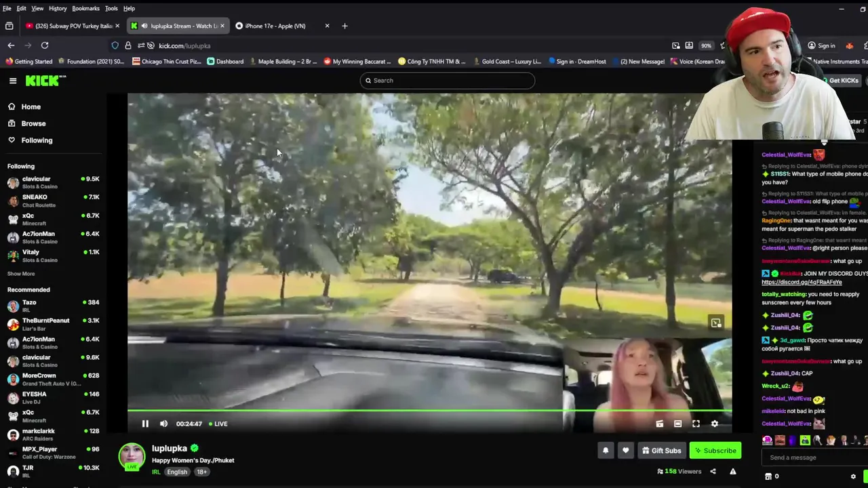Click the 90% zoom indicator
Image resolution: width=868 pixels, height=488 pixels.
[706, 45]
